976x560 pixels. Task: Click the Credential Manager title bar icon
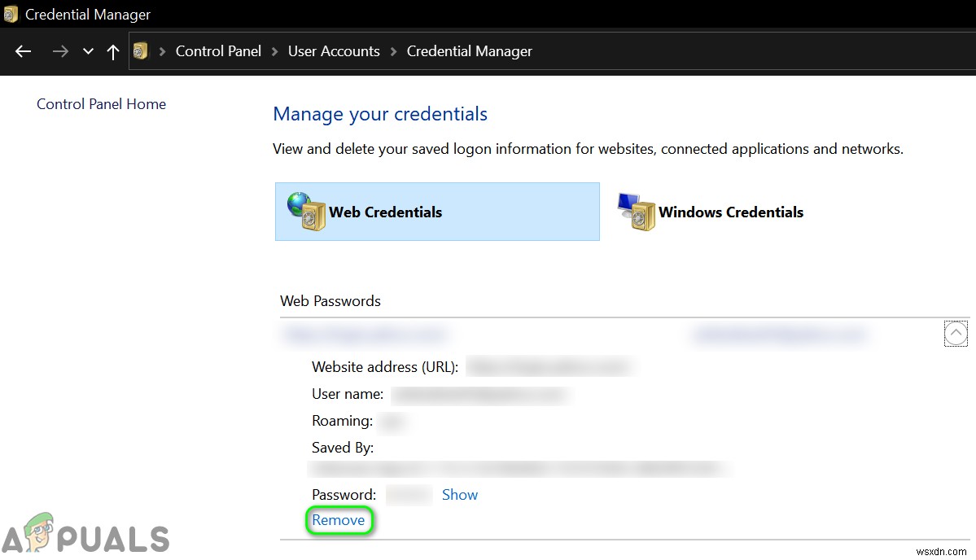(11, 15)
